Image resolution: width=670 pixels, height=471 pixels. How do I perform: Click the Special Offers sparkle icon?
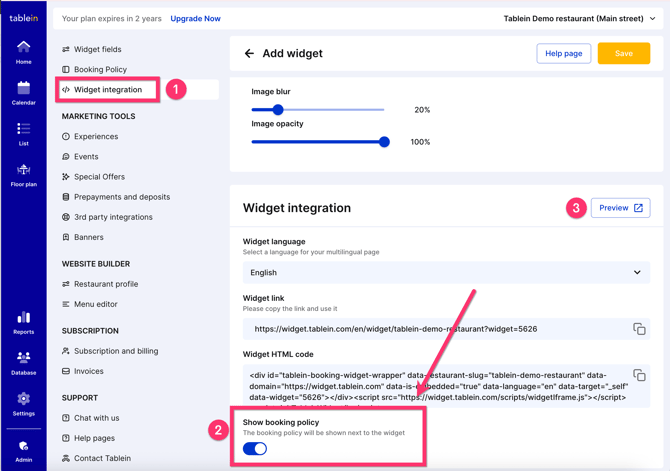coord(65,177)
